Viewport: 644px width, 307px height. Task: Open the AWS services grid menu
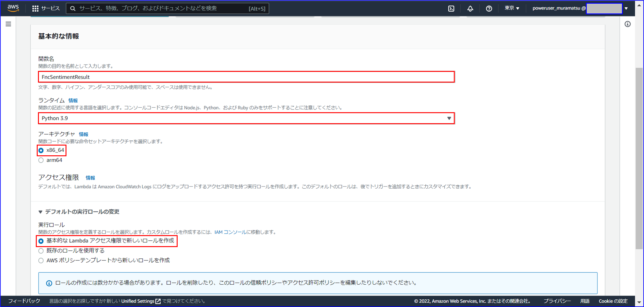pos(36,8)
